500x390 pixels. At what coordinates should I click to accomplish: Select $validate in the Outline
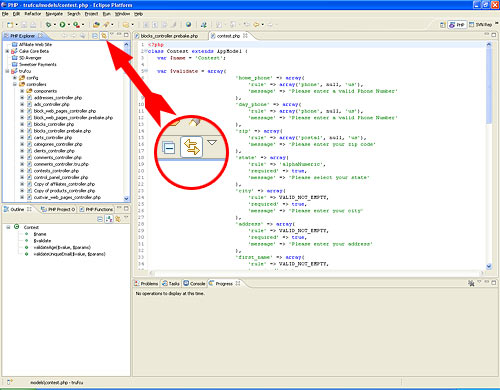42,241
